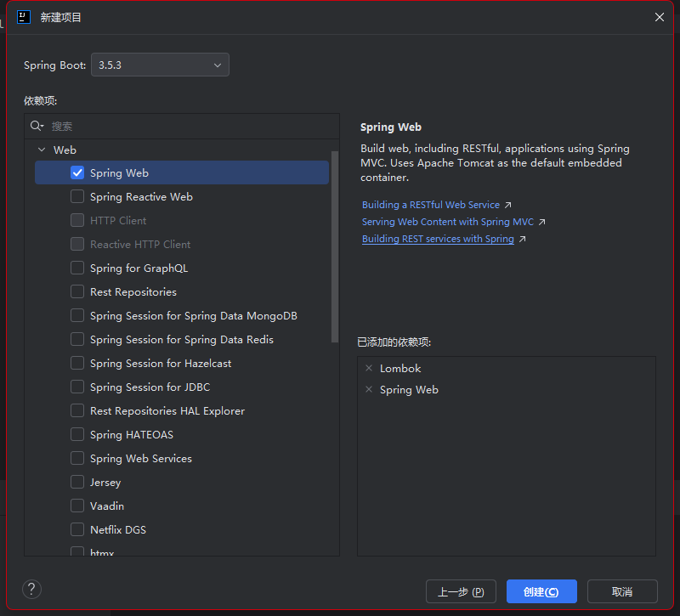
Task: Enable the Spring Reactive Web checkbox
Action: (77, 196)
